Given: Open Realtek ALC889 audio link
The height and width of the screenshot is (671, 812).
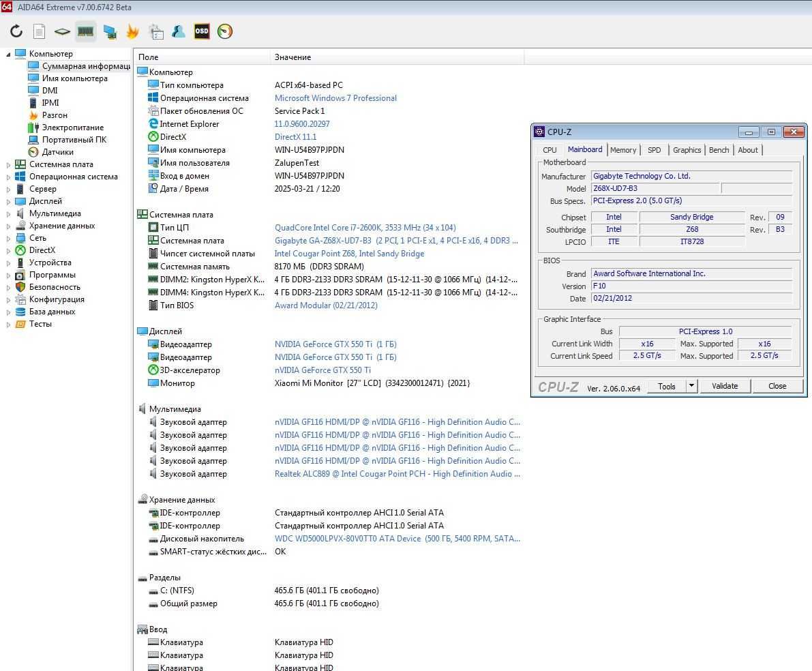Looking at the screenshot, I should click(397, 473).
